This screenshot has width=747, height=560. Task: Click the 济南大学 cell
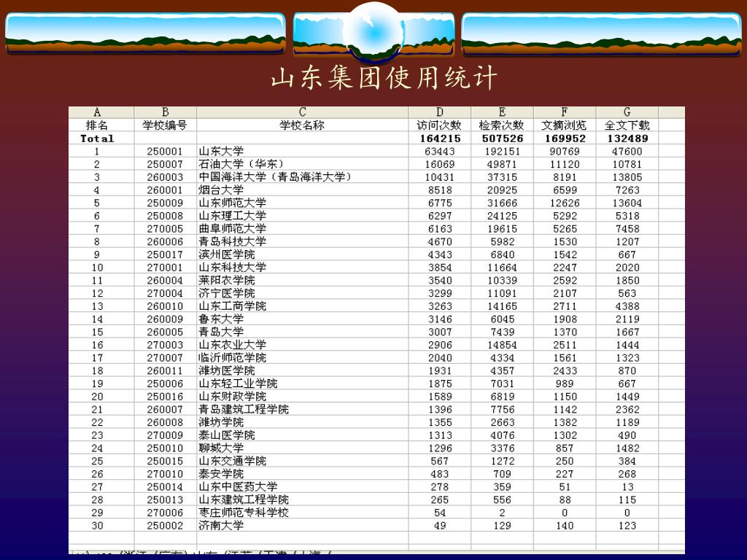[x=303, y=525]
